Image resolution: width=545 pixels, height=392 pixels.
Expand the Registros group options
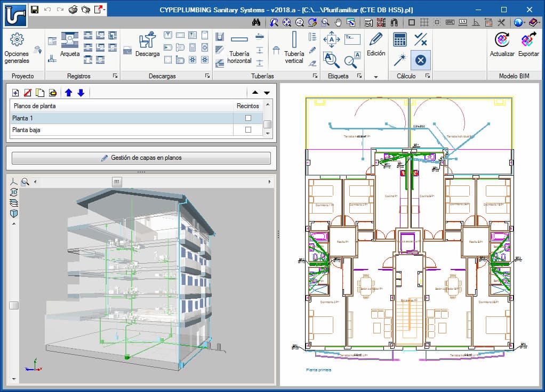click(115, 76)
